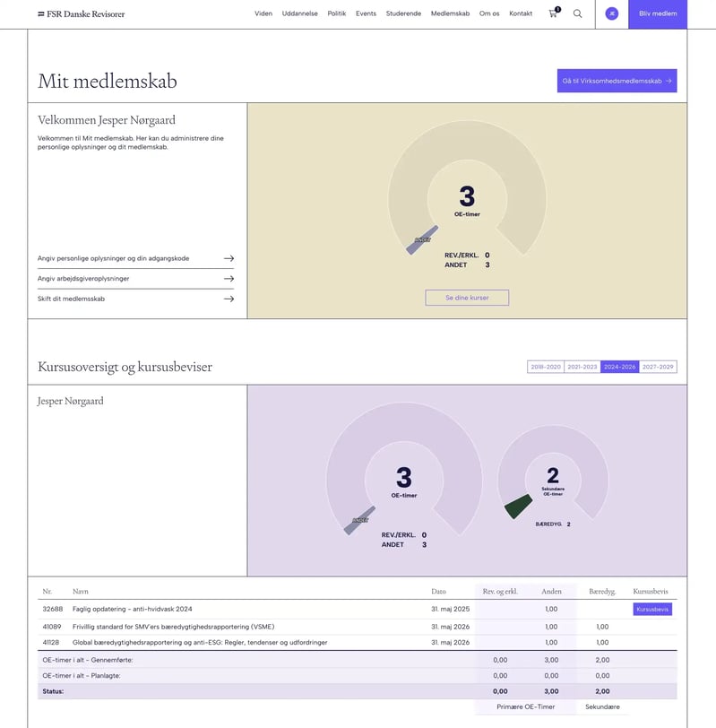Click the FSR Danske Revisorer logo
Viewport: 716px width, 728px height.
point(82,14)
